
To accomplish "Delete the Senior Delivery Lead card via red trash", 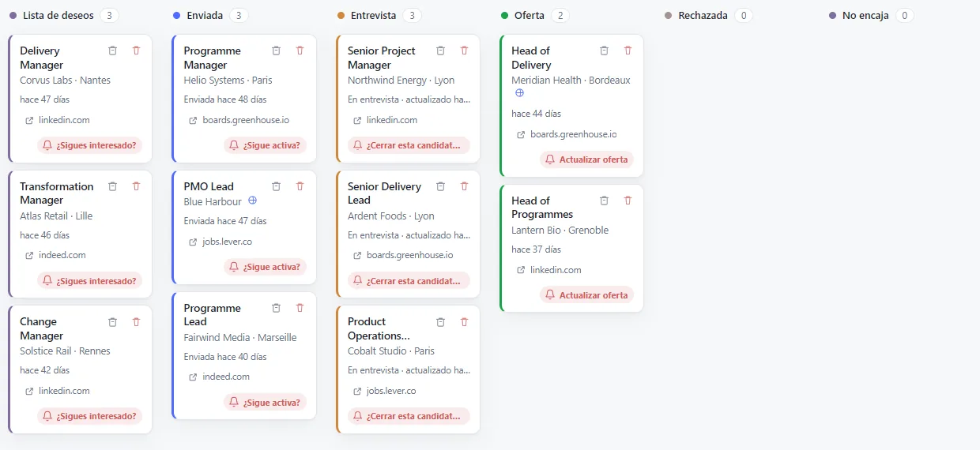I will click(x=464, y=186).
